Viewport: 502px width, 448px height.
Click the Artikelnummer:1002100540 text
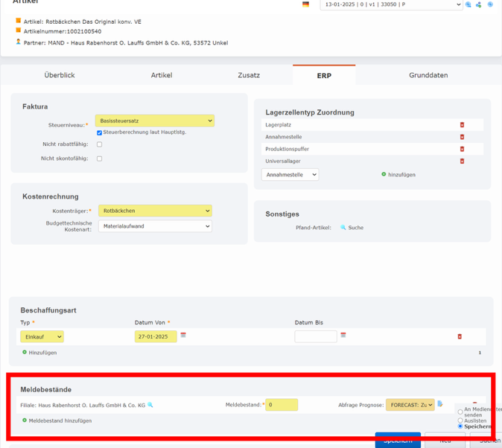point(63,31)
